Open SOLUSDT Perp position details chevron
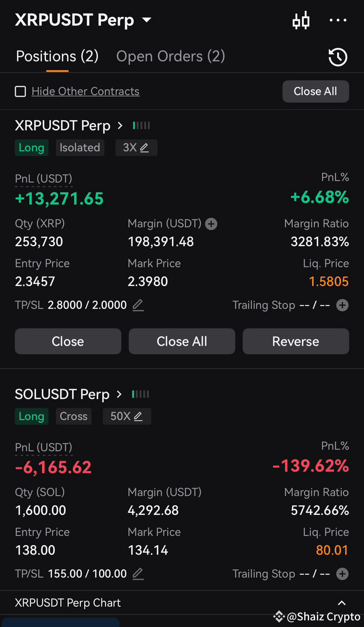 coord(119,394)
